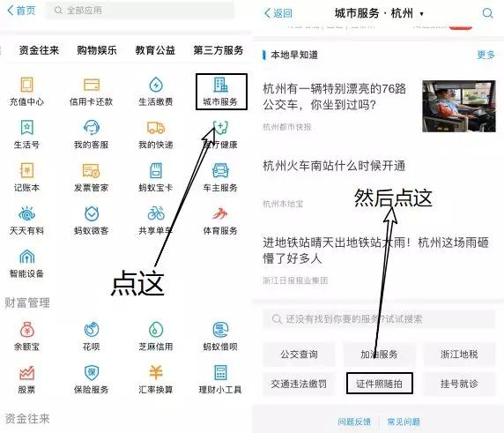Tap the 汇率换算 currency conversion icon

pyautogui.click(x=156, y=372)
